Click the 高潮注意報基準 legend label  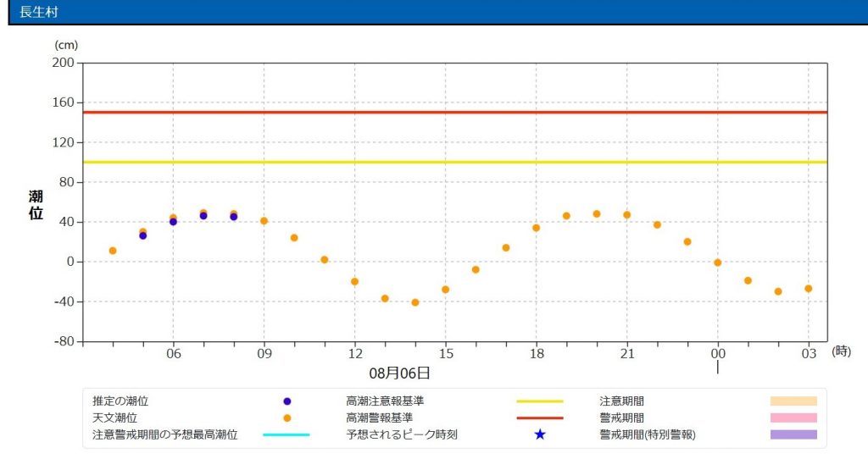tap(385, 401)
